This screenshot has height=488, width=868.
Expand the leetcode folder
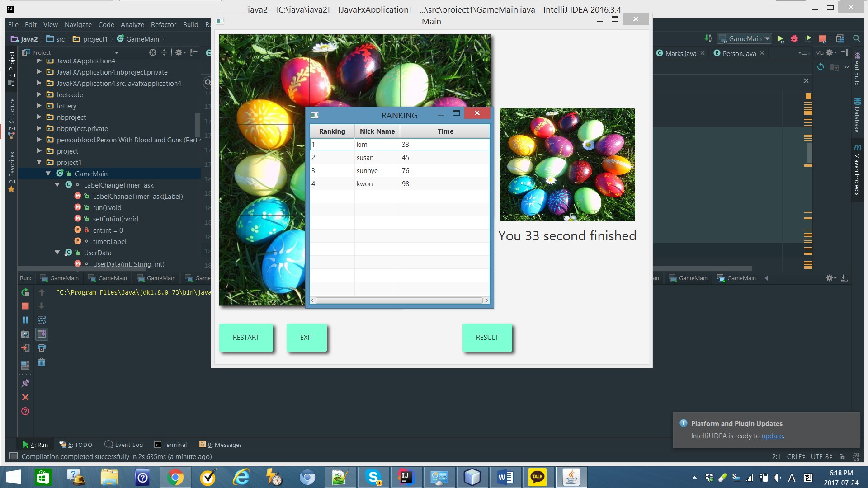[39, 94]
